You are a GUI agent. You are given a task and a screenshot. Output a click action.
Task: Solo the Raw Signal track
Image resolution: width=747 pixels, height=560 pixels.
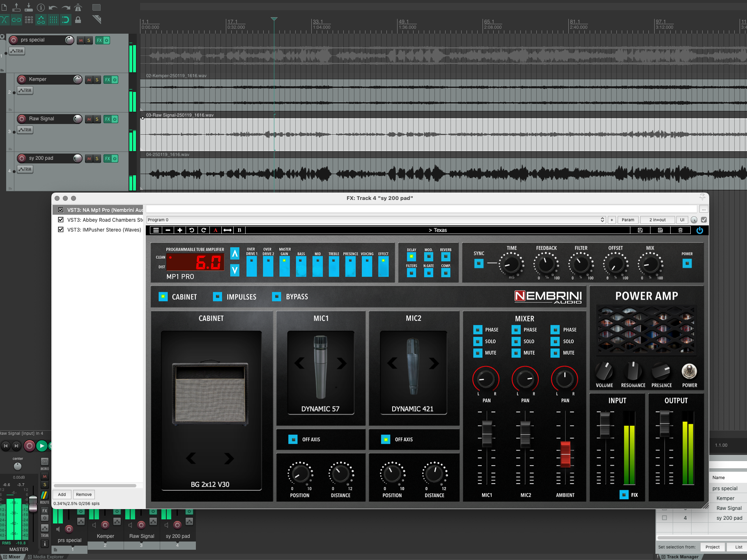[97, 119]
